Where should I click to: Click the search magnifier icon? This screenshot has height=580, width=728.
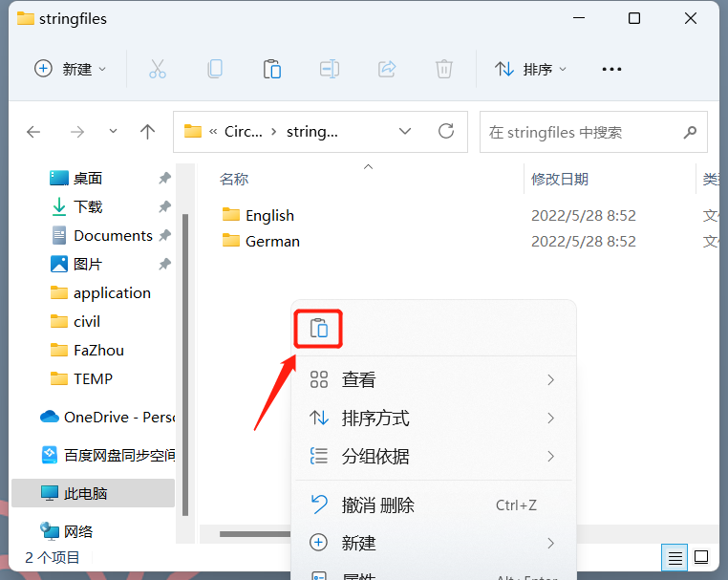[x=690, y=133]
